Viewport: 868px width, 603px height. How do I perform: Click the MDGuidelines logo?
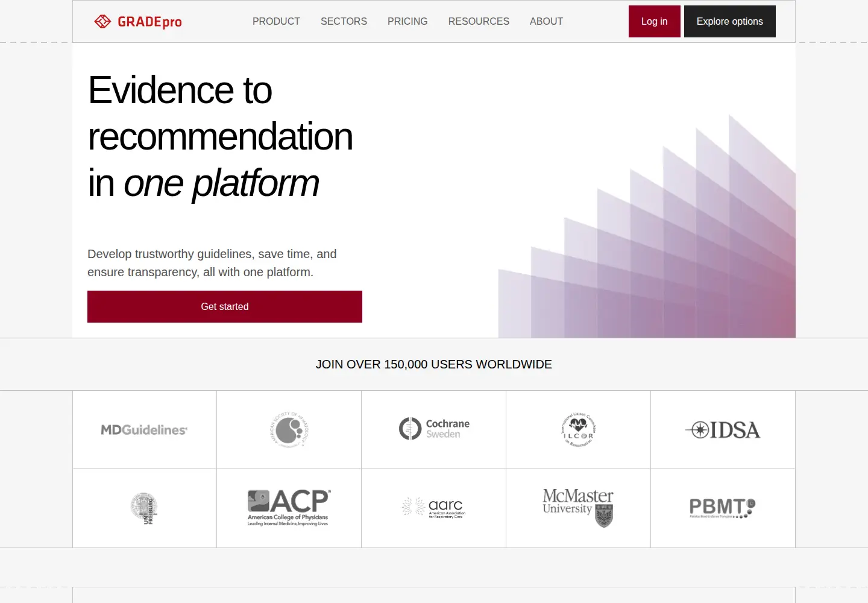coord(144,430)
